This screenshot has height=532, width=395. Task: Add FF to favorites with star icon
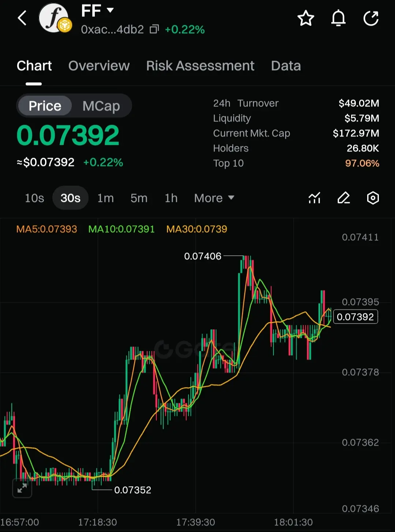(306, 18)
